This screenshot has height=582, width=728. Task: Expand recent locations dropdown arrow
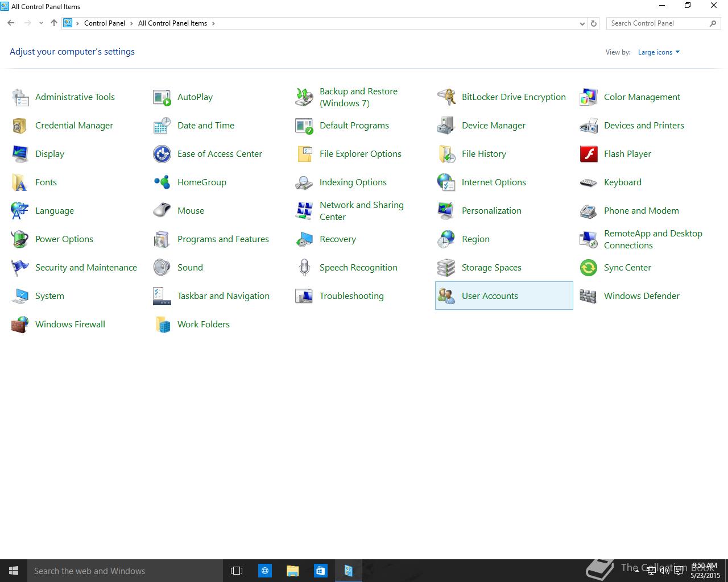click(41, 23)
